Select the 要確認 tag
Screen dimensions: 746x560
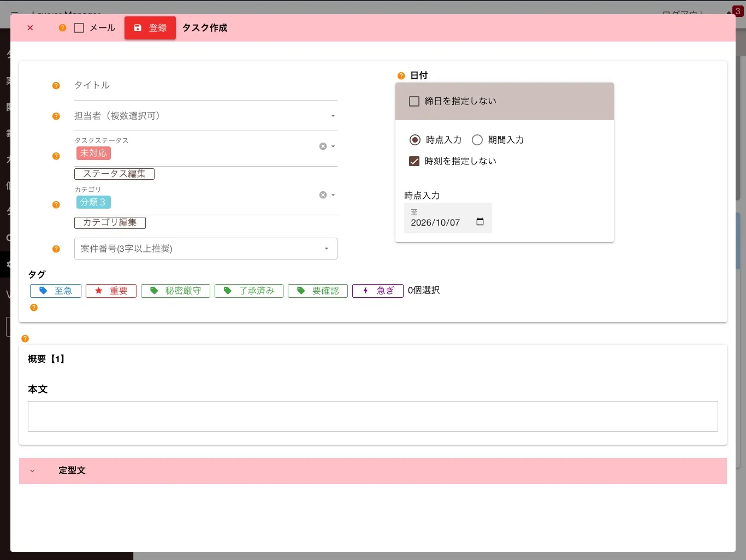318,291
